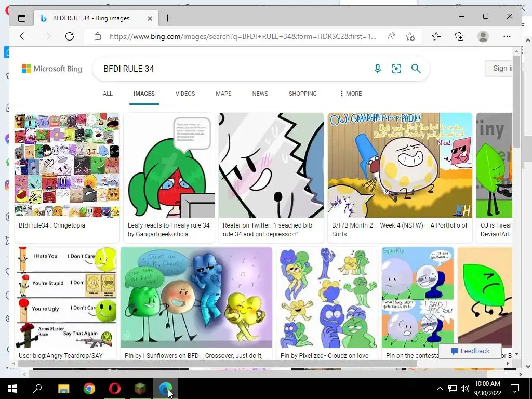The image size is (532, 399).
Task: Open 'Leafy reacts to Fireafy' image result
Action: pos(169,165)
